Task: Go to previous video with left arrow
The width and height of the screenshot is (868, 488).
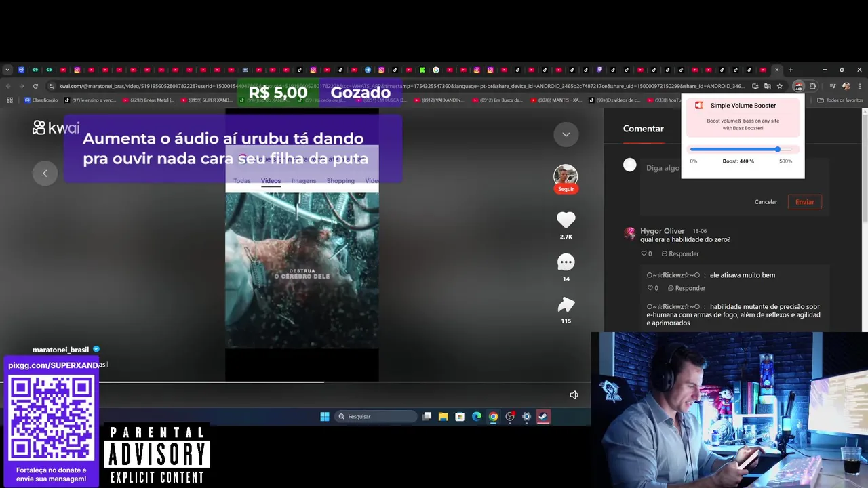Action: point(45,174)
